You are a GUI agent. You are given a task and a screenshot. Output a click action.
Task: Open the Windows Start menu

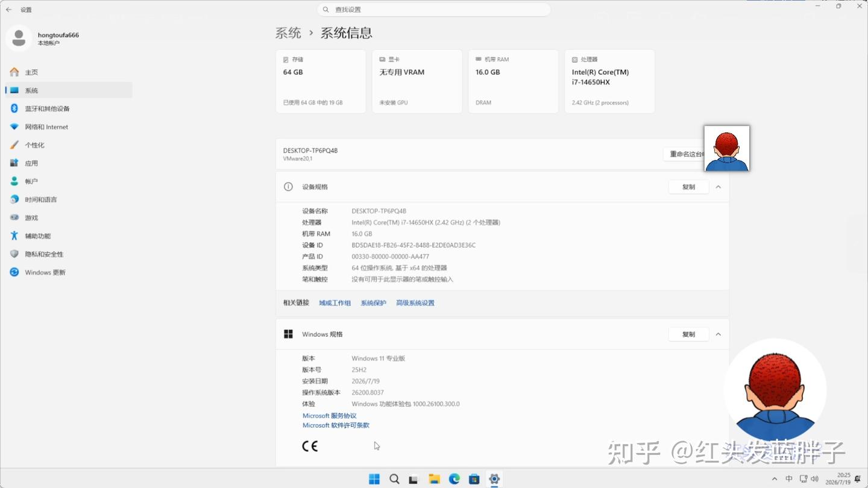coord(374,479)
